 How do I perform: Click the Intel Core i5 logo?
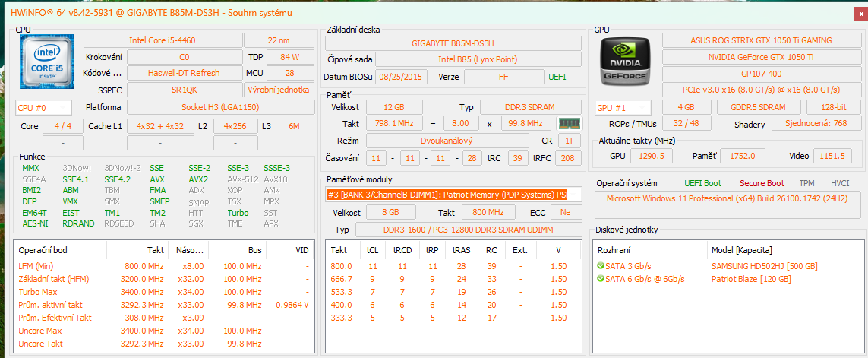[x=43, y=62]
